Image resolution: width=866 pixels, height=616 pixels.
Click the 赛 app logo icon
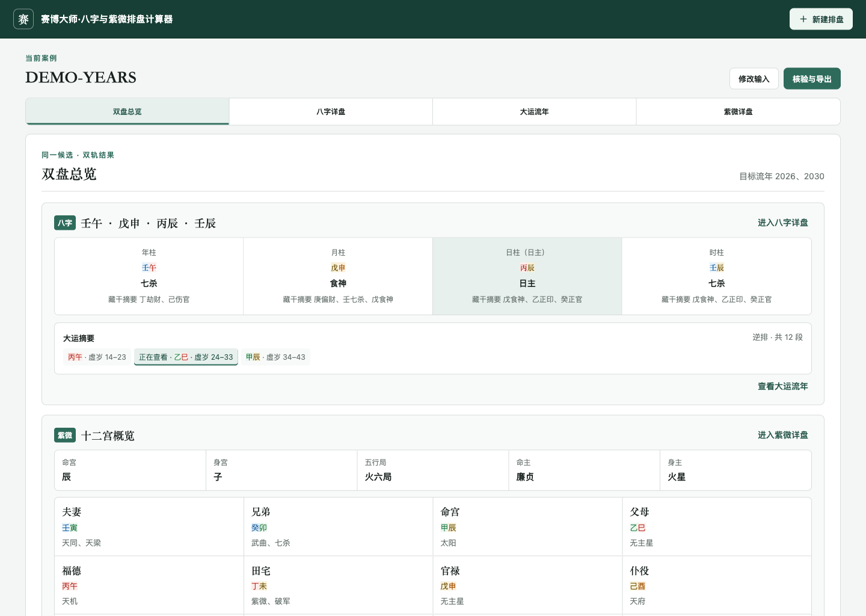coord(23,19)
